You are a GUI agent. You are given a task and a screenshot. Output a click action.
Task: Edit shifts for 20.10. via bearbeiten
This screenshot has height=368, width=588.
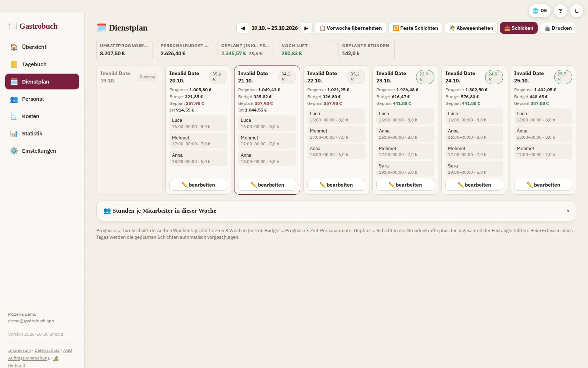pyautogui.click(x=198, y=185)
